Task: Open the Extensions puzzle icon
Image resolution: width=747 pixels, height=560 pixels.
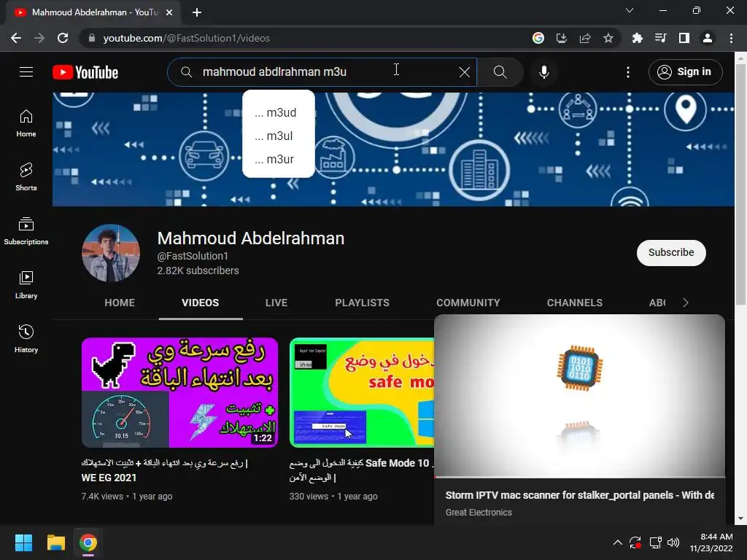Action: tap(637, 38)
